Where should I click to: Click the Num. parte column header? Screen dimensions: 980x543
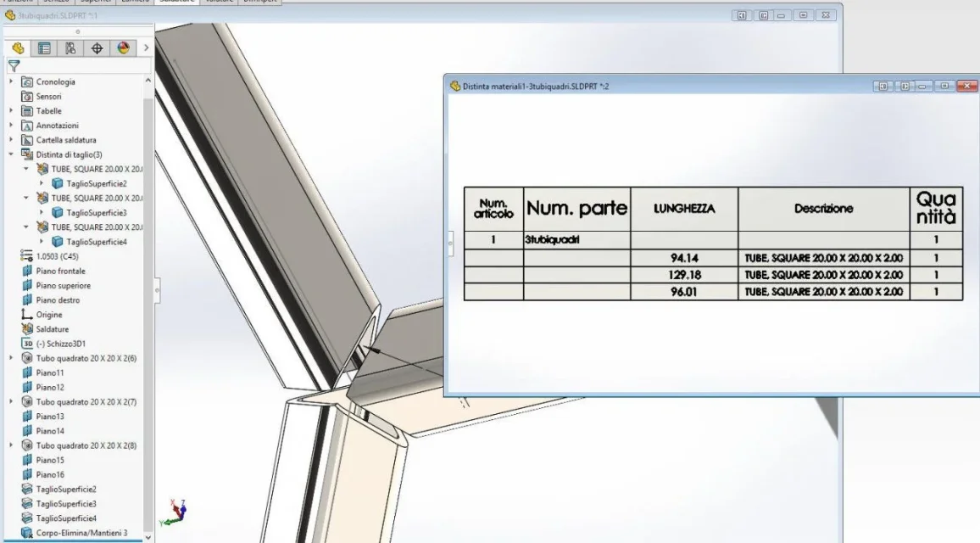click(576, 209)
